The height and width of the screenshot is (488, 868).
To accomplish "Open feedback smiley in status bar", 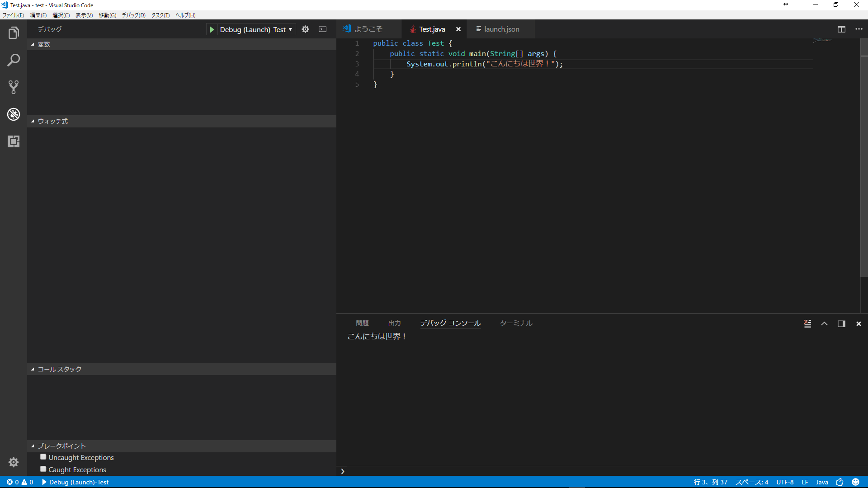I will [855, 482].
